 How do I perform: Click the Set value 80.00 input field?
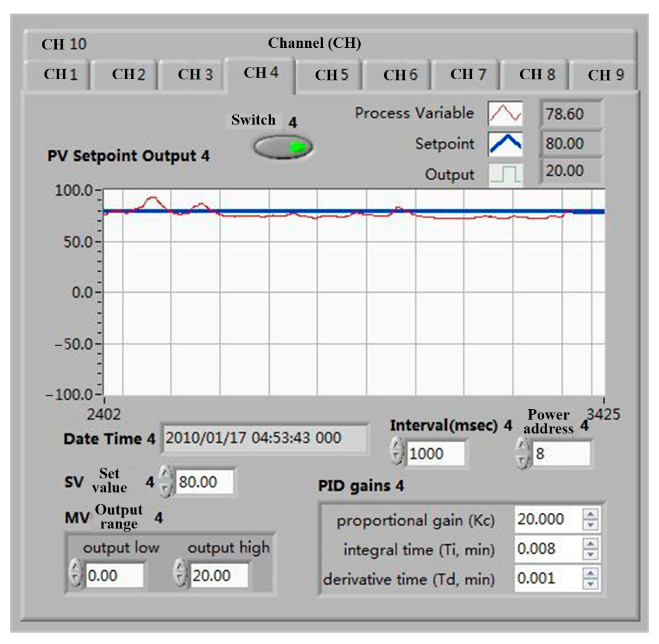(204, 482)
